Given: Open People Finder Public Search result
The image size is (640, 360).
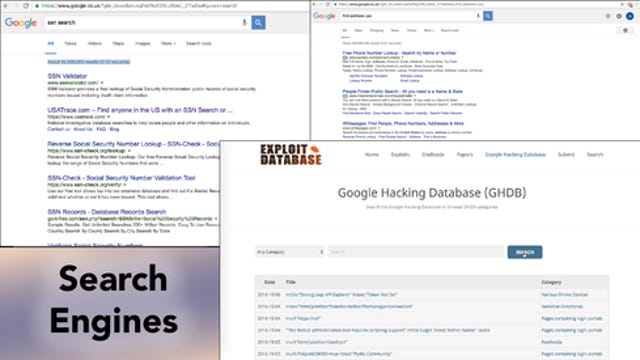Looking at the screenshot, I should [x=402, y=91].
